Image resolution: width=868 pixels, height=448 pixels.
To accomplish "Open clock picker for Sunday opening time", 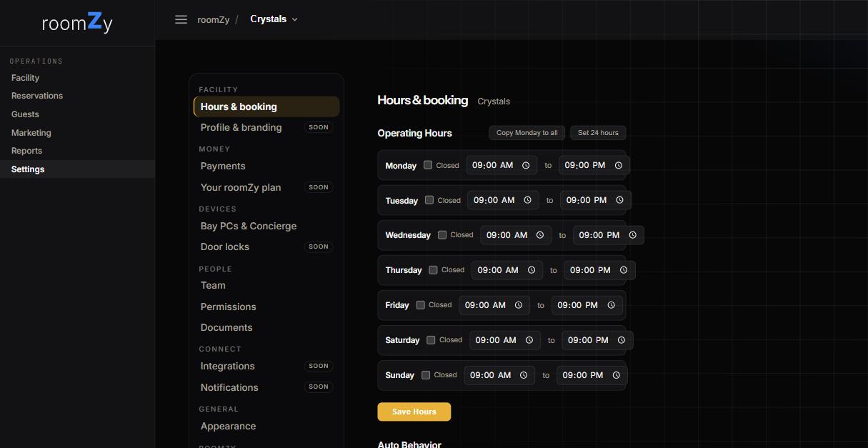I will [x=524, y=375].
